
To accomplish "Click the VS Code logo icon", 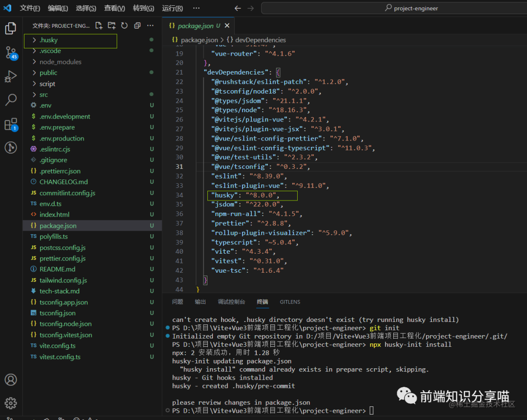I will point(7,8).
